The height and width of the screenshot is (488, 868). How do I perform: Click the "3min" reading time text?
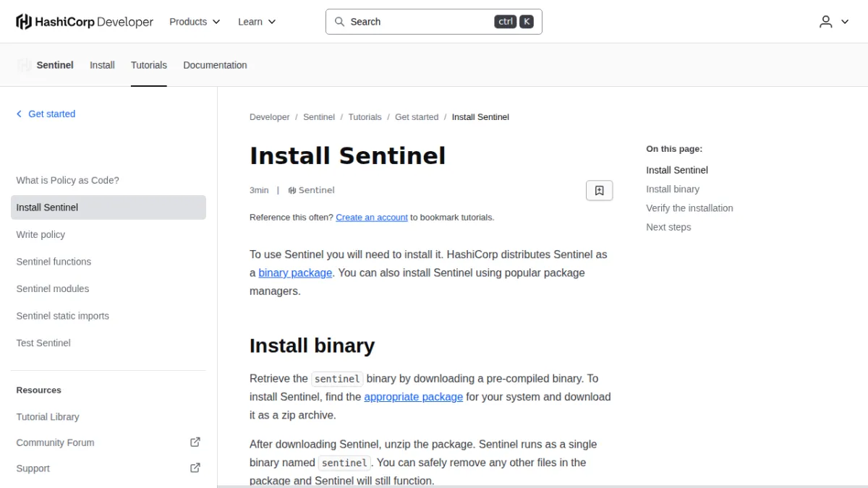[259, 190]
